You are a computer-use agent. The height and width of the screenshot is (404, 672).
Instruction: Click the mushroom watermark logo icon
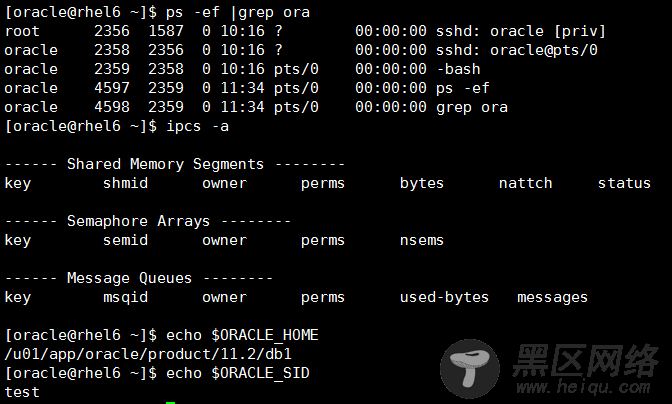pos(470,369)
